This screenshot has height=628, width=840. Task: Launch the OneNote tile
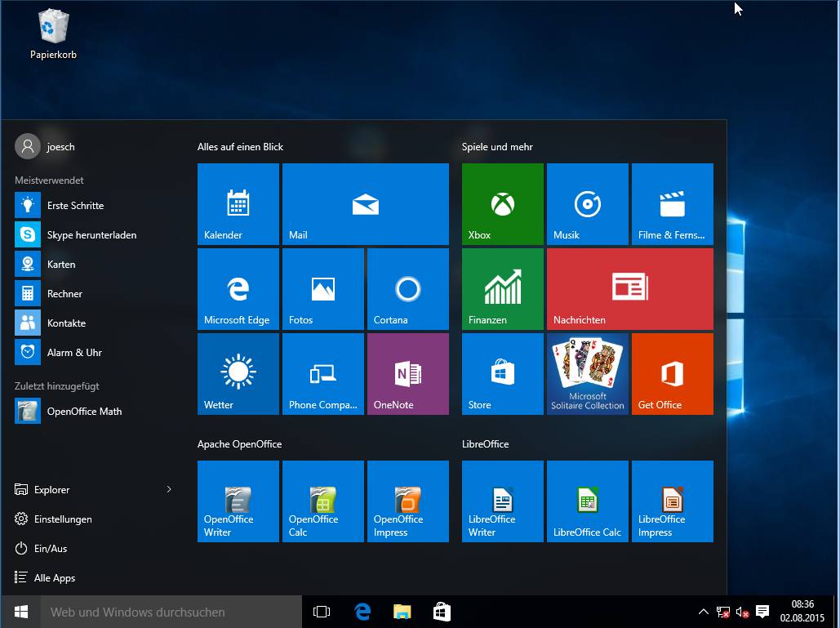click(407, 374)
